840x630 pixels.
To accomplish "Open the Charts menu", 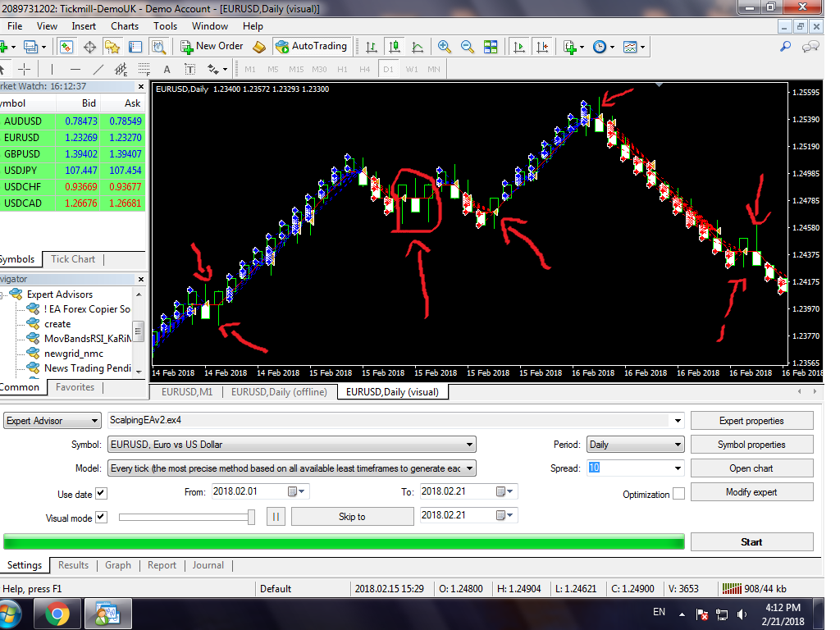I will pos(125,25).
